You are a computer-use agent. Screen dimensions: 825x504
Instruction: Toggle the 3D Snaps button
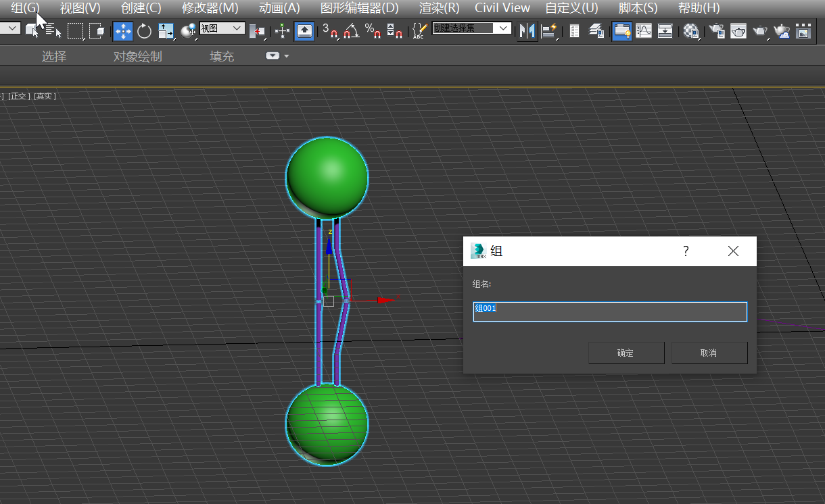(x=330, y=30)
